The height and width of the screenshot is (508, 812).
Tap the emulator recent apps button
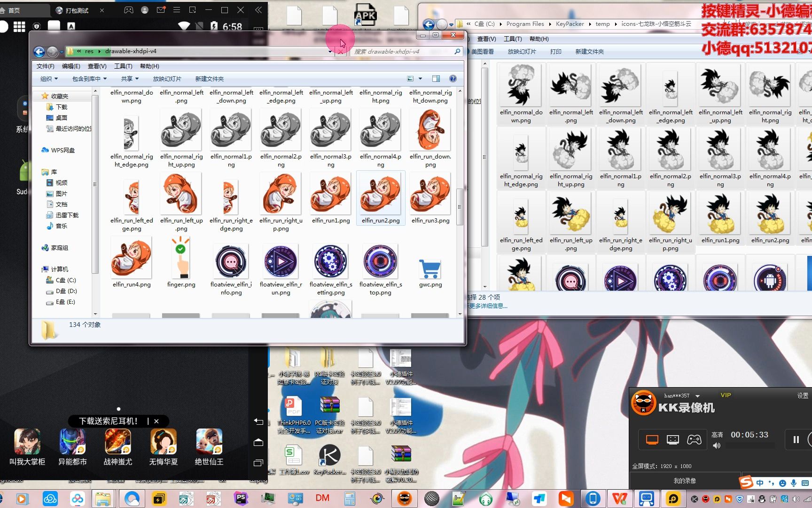258,463
